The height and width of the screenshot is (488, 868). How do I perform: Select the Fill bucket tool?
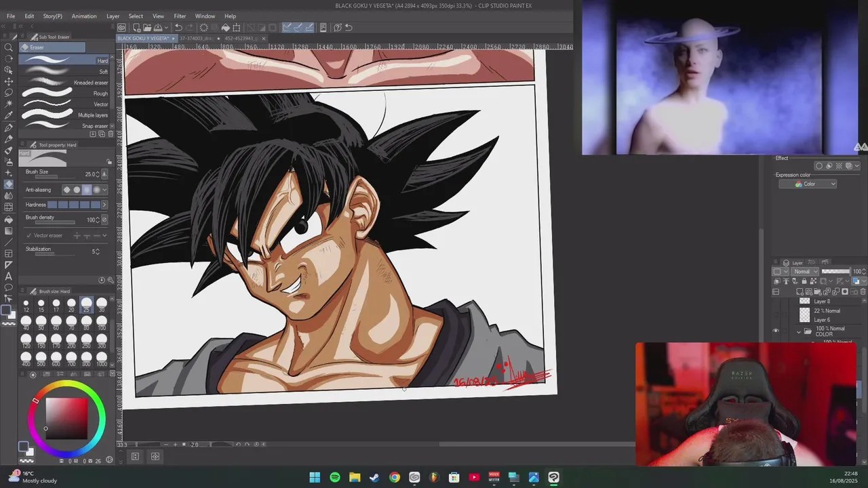[8, 219]
